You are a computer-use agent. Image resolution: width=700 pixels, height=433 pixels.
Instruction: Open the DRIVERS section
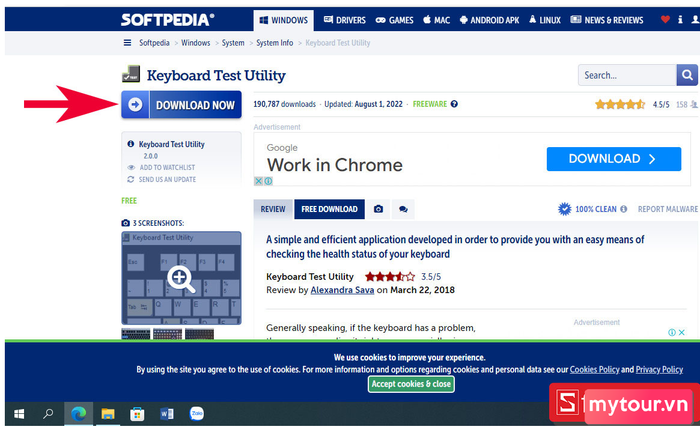345,20
